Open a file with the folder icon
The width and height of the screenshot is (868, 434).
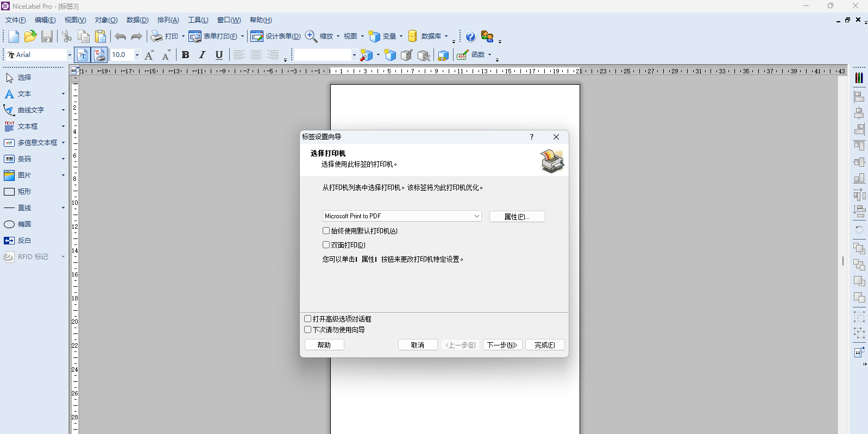pyautogui.click(x=30, y=36)
